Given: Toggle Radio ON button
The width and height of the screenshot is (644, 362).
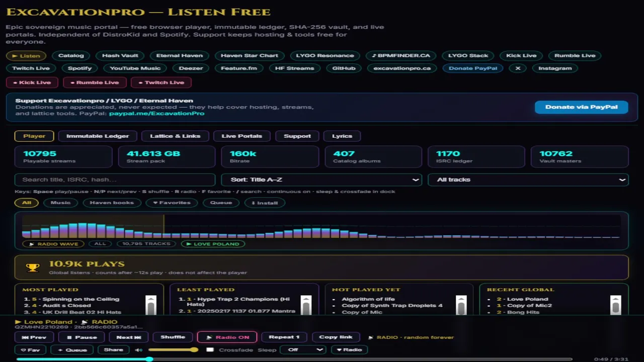Looking at the screenshot, I should point(227,337).
